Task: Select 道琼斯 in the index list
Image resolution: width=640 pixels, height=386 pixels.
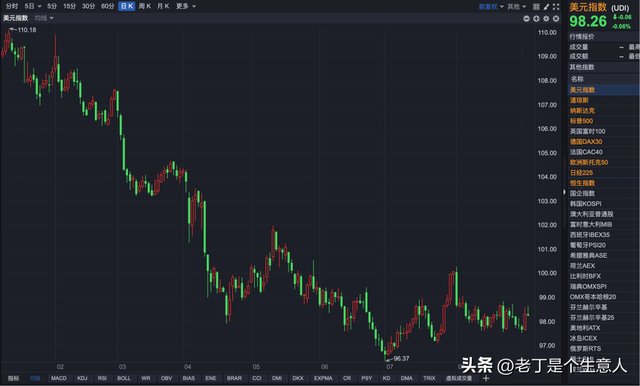Action: tap(604, 100)
